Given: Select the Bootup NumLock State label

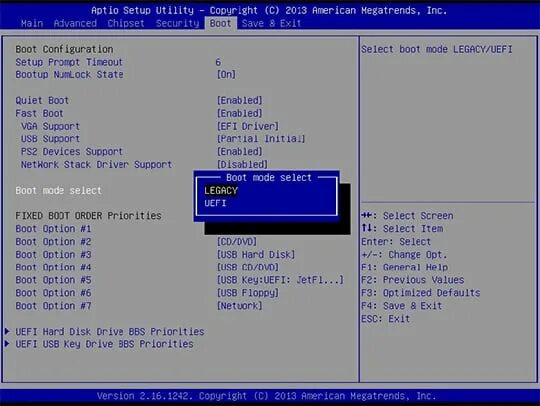Looking at the screenshot, I should tap(69, 75).
